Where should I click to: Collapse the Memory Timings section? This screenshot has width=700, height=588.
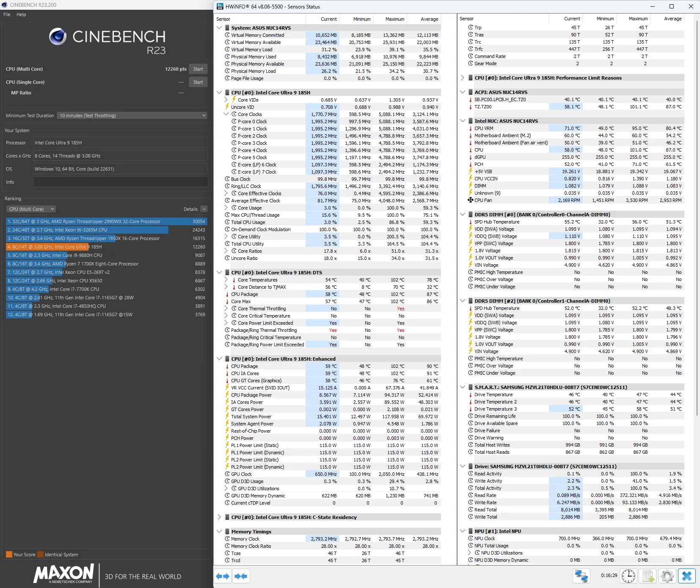tap(219, 532)
